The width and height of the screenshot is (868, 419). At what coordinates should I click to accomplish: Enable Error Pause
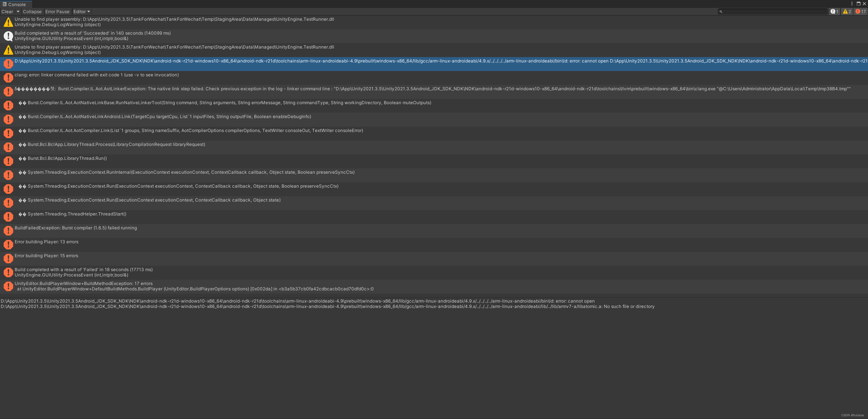tap(57, 11)
